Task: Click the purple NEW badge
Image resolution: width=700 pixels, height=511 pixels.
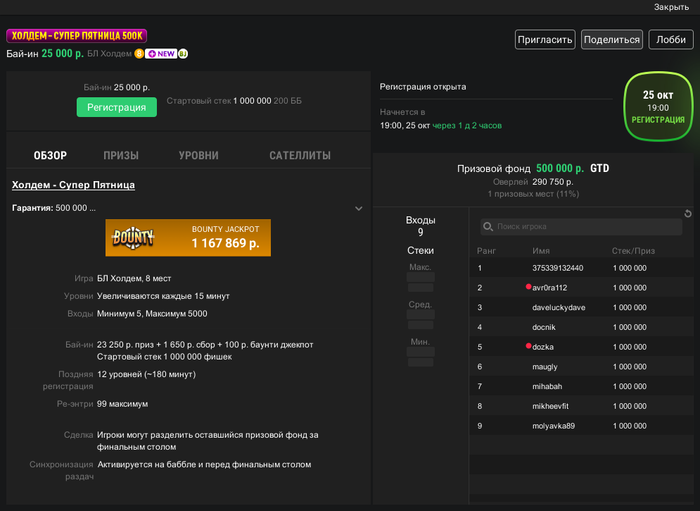Action: (161, 53)
